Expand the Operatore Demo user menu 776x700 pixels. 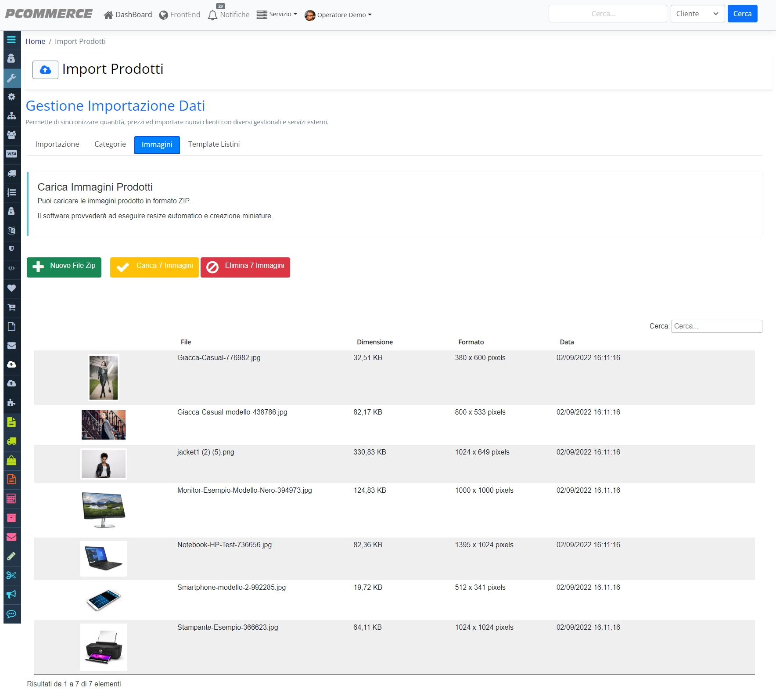(338, 15)
